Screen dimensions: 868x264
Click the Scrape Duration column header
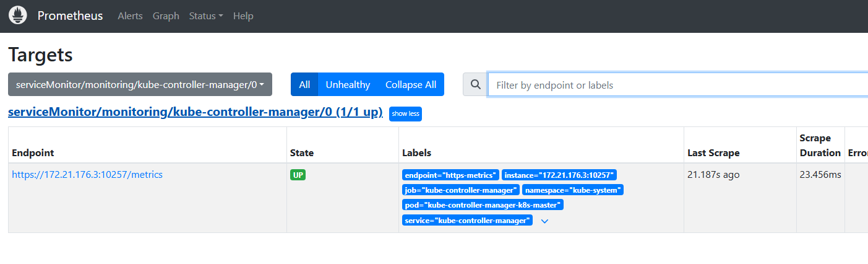[820, 145]
